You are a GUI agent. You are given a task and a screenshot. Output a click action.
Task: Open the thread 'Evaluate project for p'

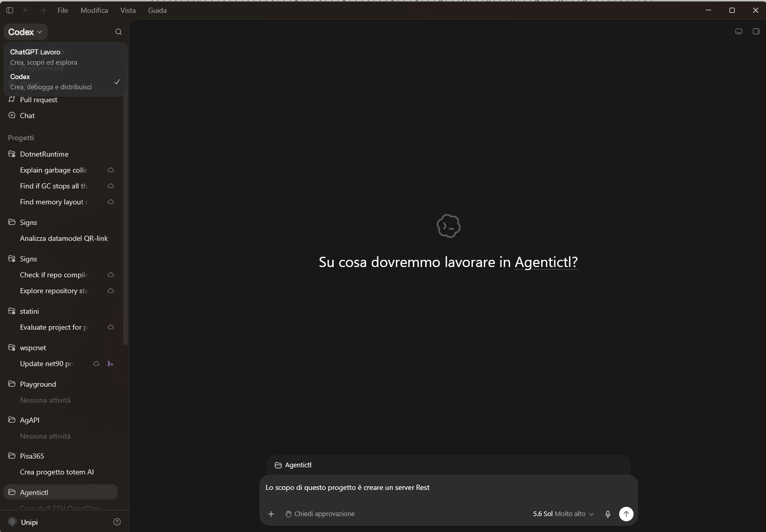pyautogui.click(x=53, y=327)
